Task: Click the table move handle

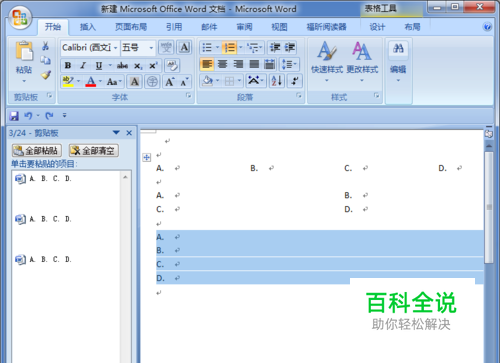Action: [x=147, y=157]
